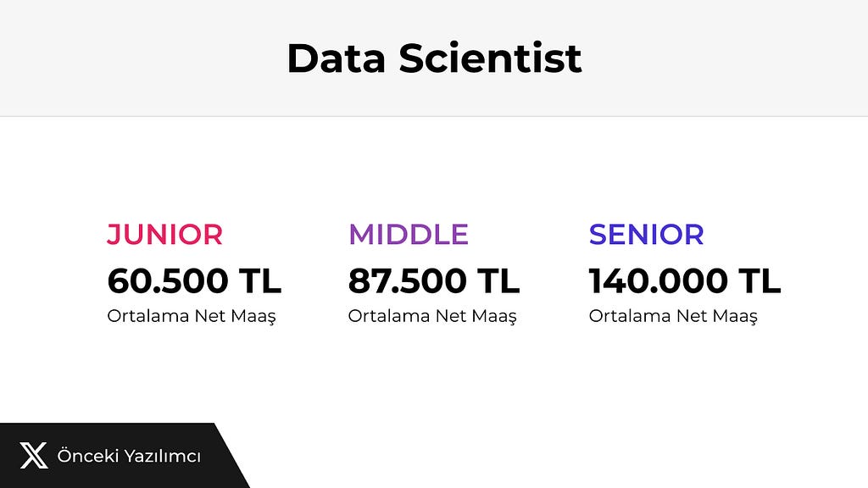Image resolution: width=868 pixels, height=488 pixels.
Task: Click the pink JUNIOR heading
Action: coord(165,235)
